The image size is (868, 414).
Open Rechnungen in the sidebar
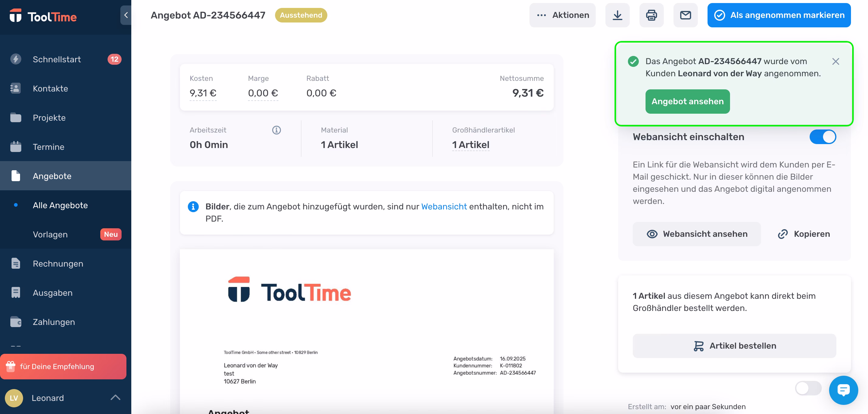pyautogui.click(x=58, y=264)
